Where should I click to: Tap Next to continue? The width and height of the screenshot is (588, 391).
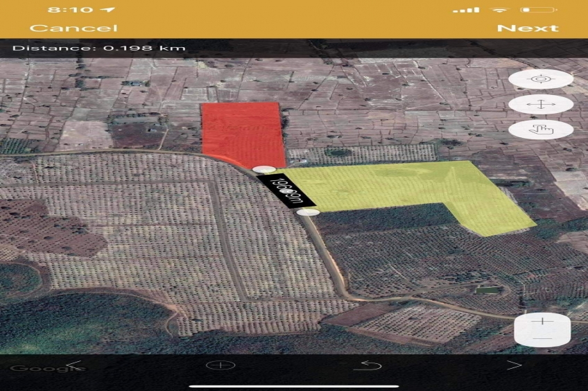click(x=527, y=28)
